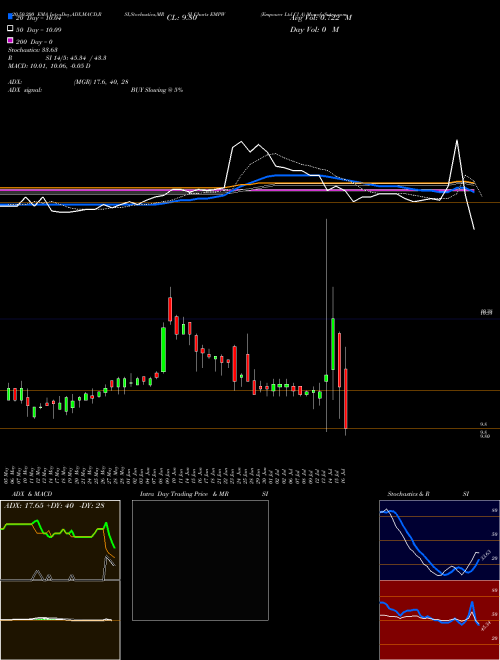
Task: Click the blue 20 Day EMA legend swatch
Action: pos(10,17)
